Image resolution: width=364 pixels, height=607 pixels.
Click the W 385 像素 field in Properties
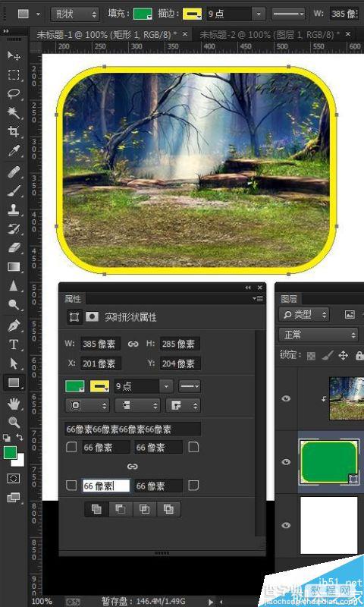coord(101,344)
